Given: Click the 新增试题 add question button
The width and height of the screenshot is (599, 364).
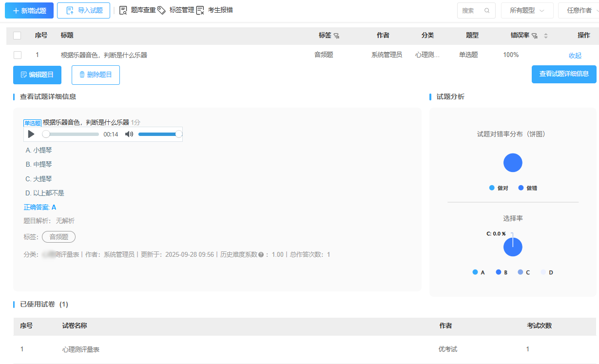Looking at the screenshot, I should [29, 10].
